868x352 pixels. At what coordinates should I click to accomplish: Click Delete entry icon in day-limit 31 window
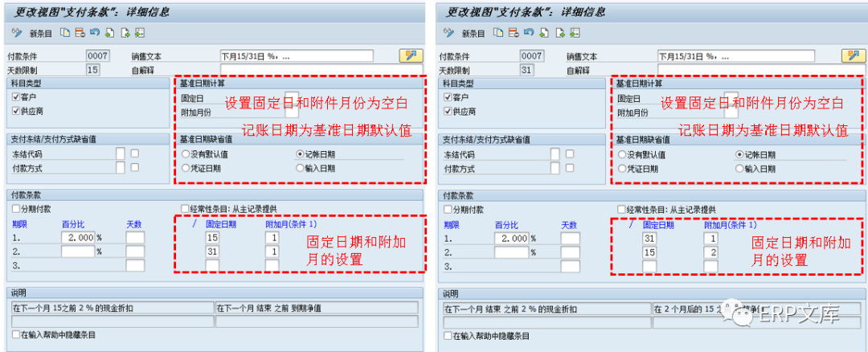click(x=513, y=33)
